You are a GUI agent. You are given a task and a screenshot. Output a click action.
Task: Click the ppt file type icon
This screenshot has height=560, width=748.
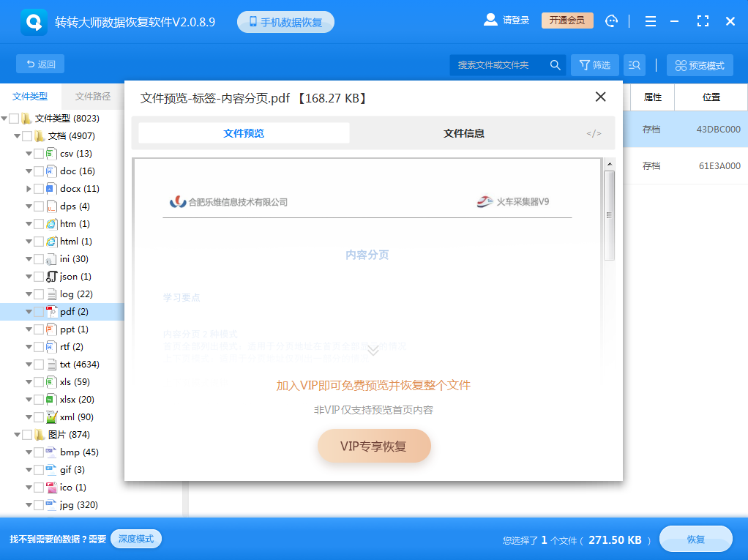tap(51, 329)
